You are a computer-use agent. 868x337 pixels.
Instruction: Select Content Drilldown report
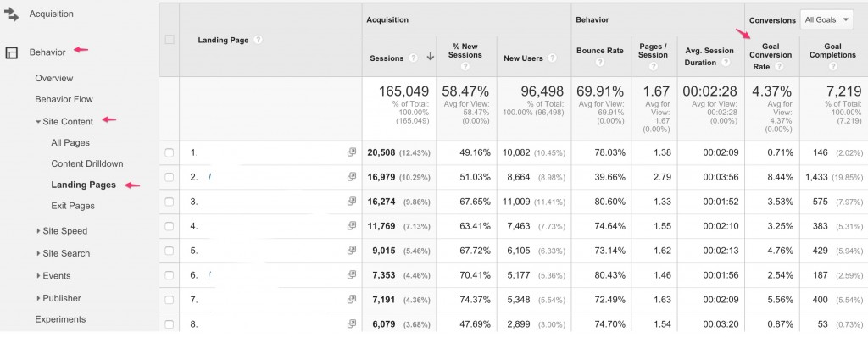(87, 163)
